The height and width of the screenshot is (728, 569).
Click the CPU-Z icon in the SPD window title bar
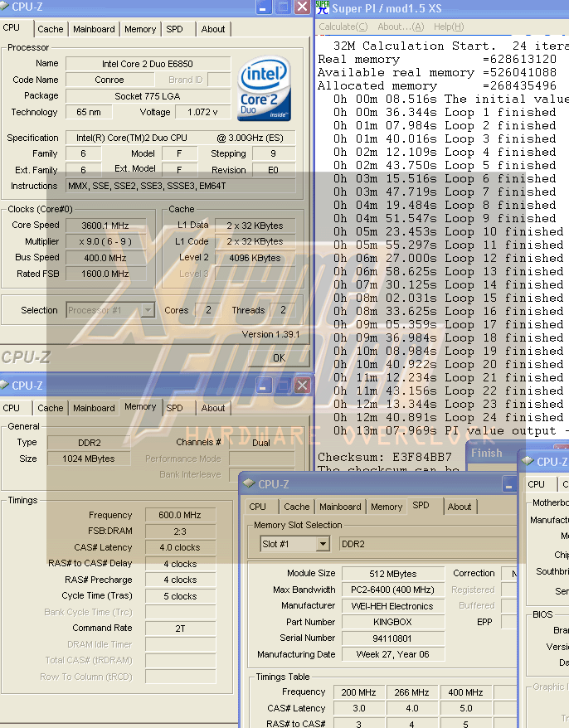click(x=249, y=484)
